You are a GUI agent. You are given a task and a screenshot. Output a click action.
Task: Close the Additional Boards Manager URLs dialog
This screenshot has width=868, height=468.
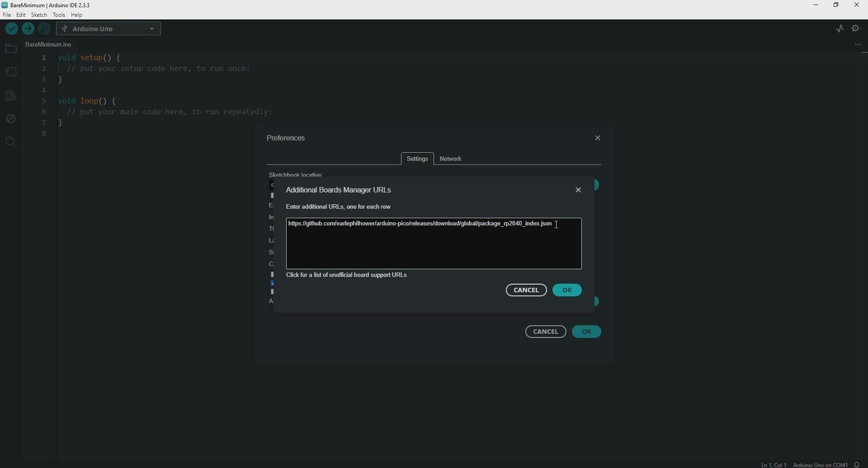coord(579,190)
